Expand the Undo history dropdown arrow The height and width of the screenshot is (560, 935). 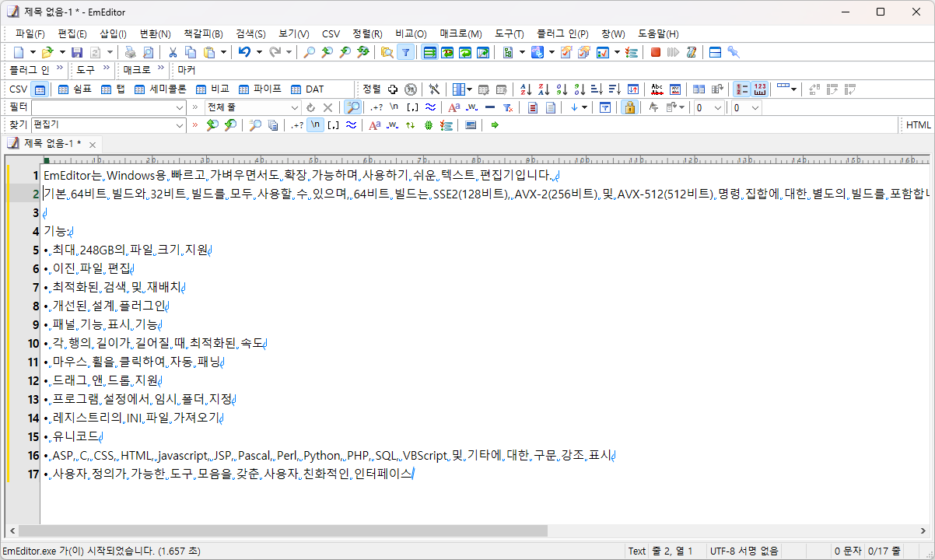pyautogui.click(x=258, y=52)
